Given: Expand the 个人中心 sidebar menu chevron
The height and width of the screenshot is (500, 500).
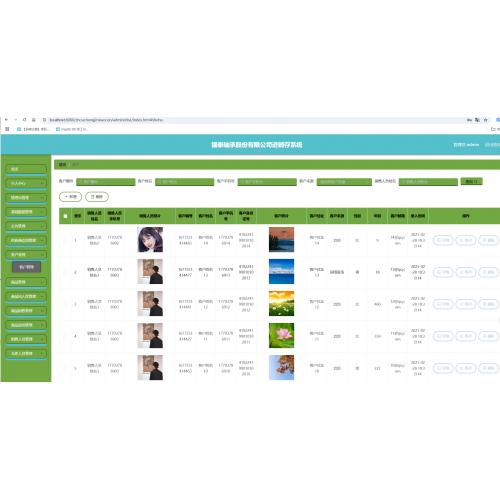Looking at the screenshot, I should click(x=43, y=183).
